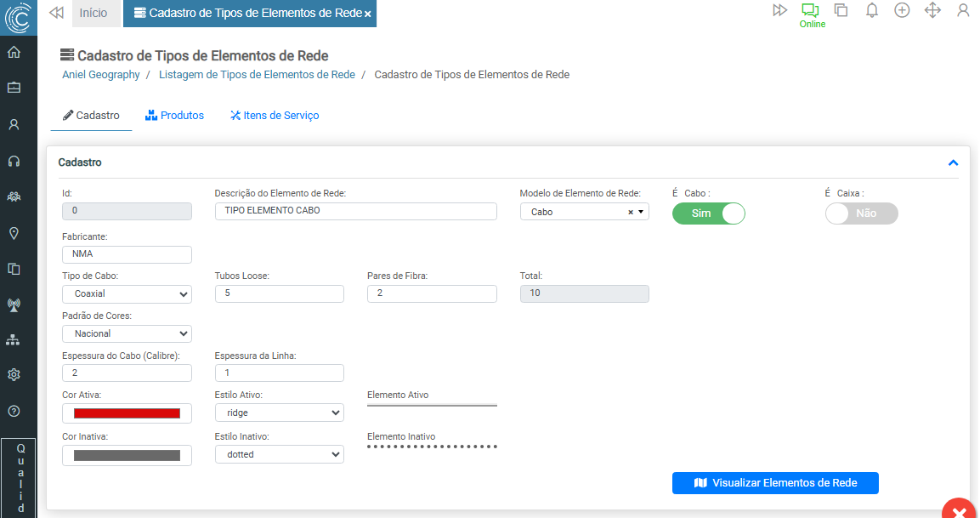Click the Online chat status icon
The image size is (980, 518).
tap(811, 11)
